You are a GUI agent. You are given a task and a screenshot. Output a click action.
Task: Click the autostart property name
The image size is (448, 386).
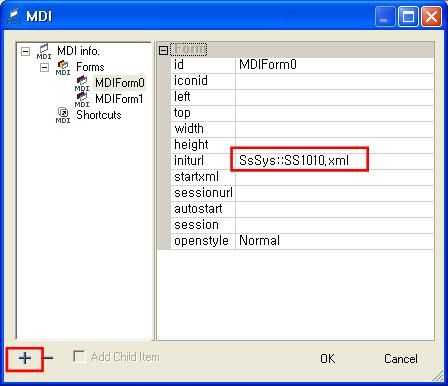pos(198,209)
